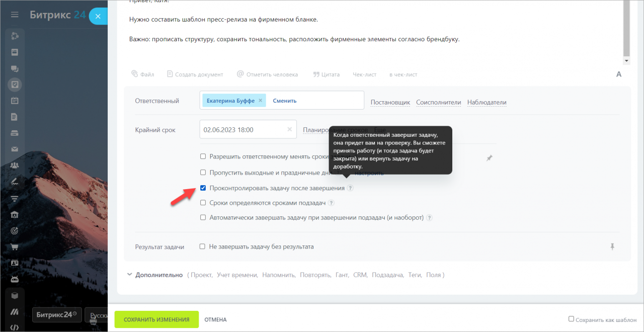Click the Битрикс24 button at bottom left

pos(57,315)
